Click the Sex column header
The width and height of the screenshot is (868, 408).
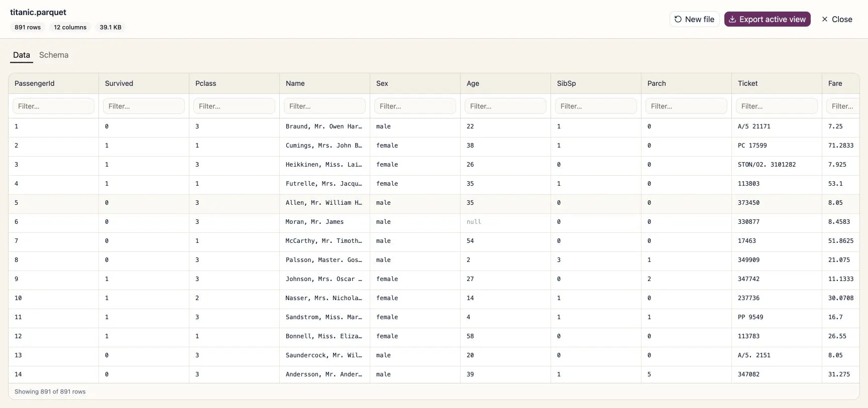[415, 83]
